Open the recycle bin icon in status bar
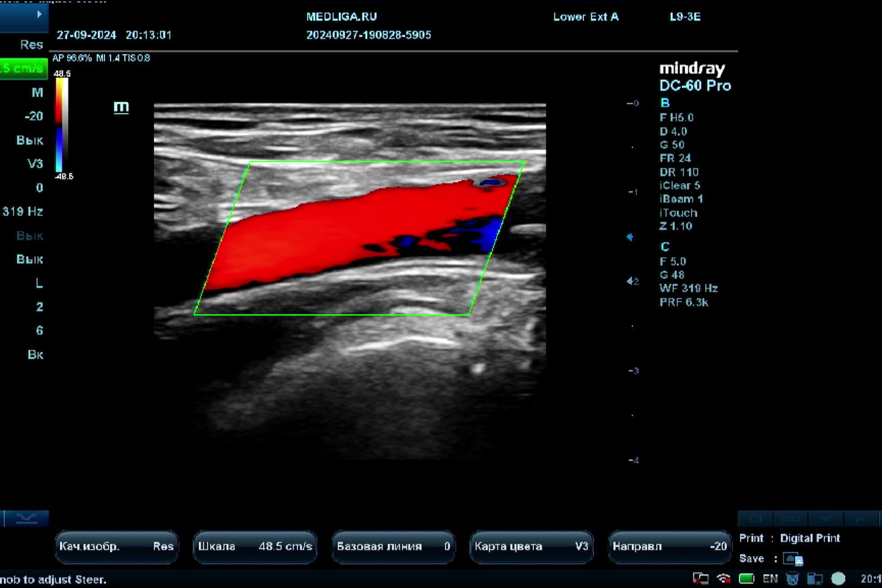 792,578
